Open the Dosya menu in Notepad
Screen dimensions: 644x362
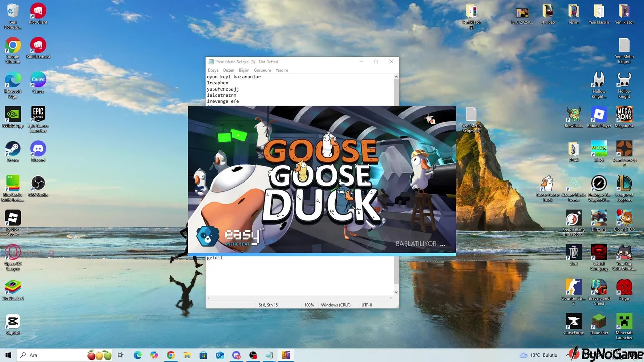coord(213,70)
